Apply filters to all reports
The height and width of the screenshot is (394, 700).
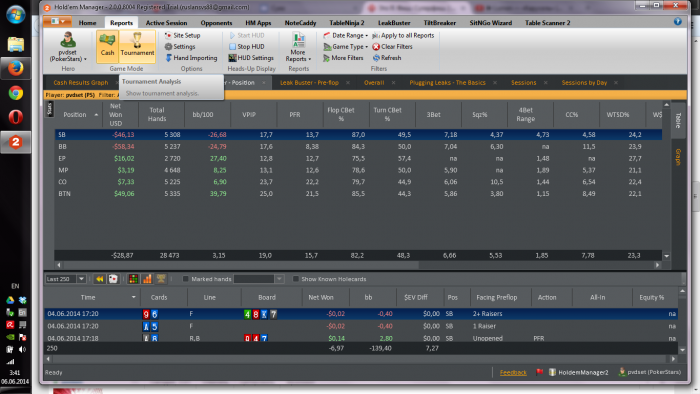coord(403,35)
